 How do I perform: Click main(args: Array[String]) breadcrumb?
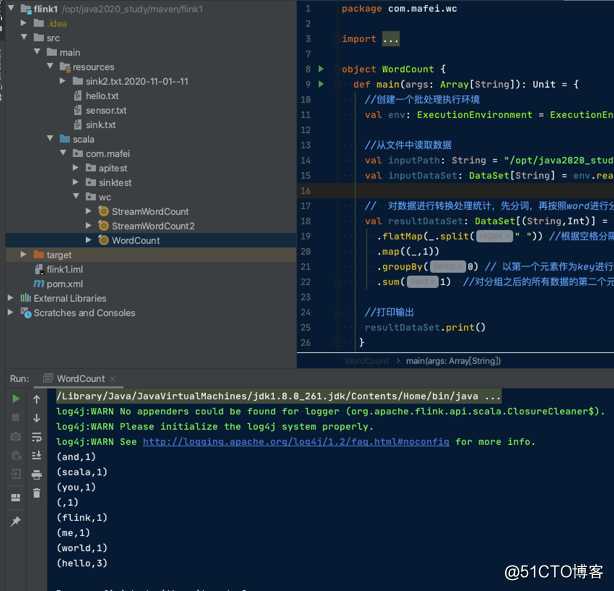[453, 361]
